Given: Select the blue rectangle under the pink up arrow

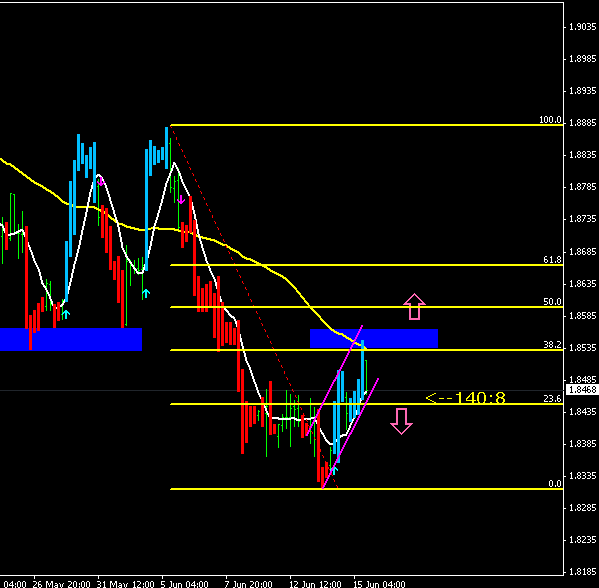Looking at the screenshot, I should coord(374,339).
